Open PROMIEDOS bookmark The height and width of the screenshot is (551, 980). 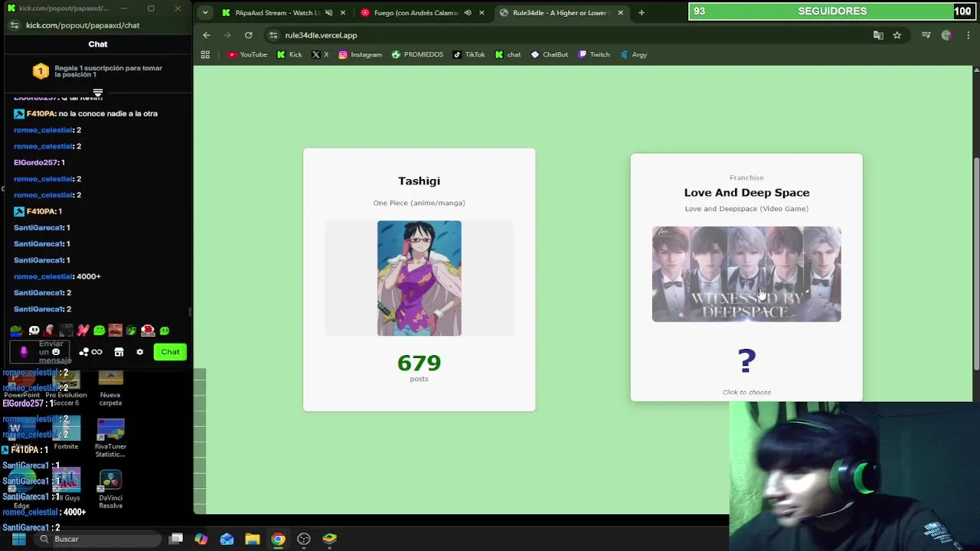[417, 54]
